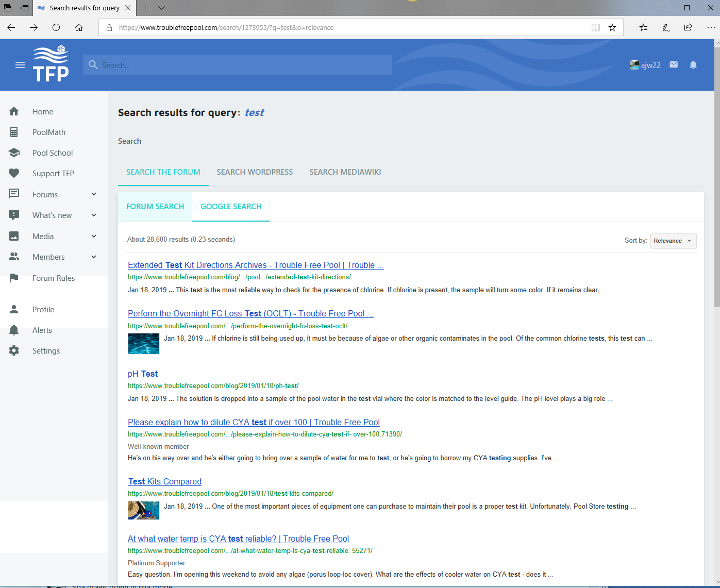Switch to SEARCH MEDIAWIKI tab
Image resolution: width=720 pixels, height=588 pixels.
point(345,172)
